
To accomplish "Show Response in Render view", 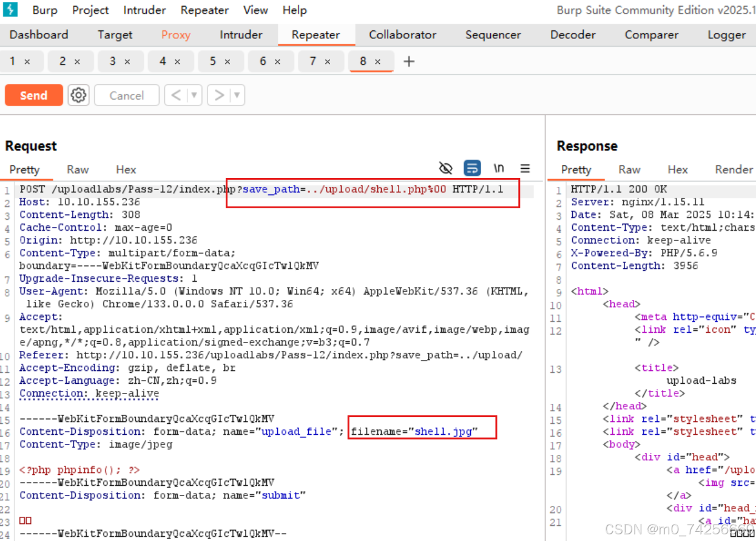I will click(x=734, y=169).
